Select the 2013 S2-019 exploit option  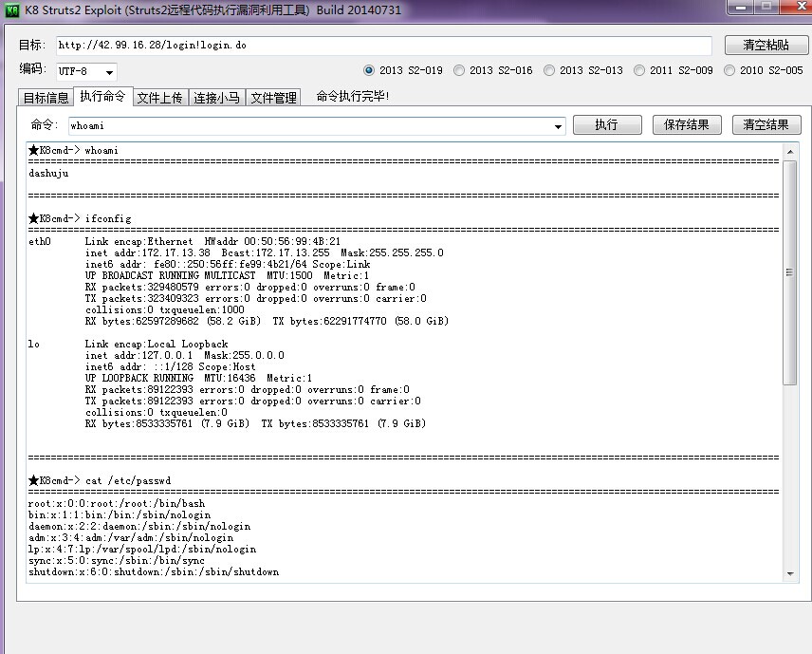tap(403, 70)
